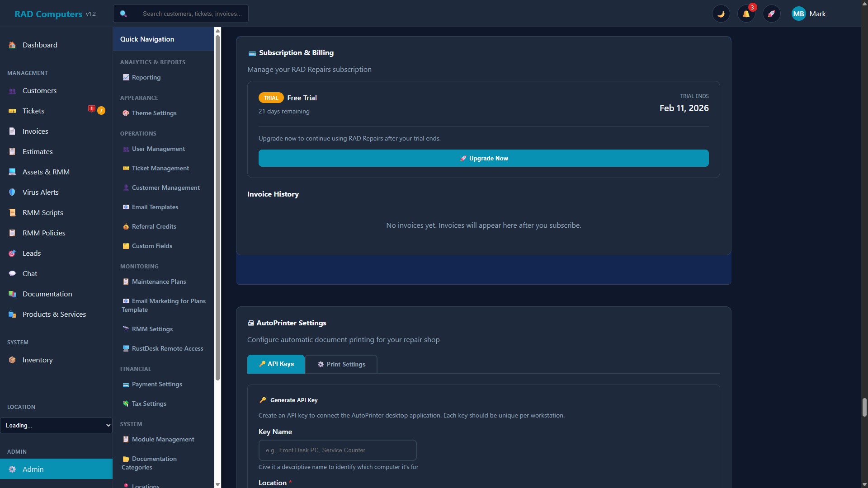The image size is (868, 488).
Task: Click the Tickets badge showing 7
Action: click(101, 110)
